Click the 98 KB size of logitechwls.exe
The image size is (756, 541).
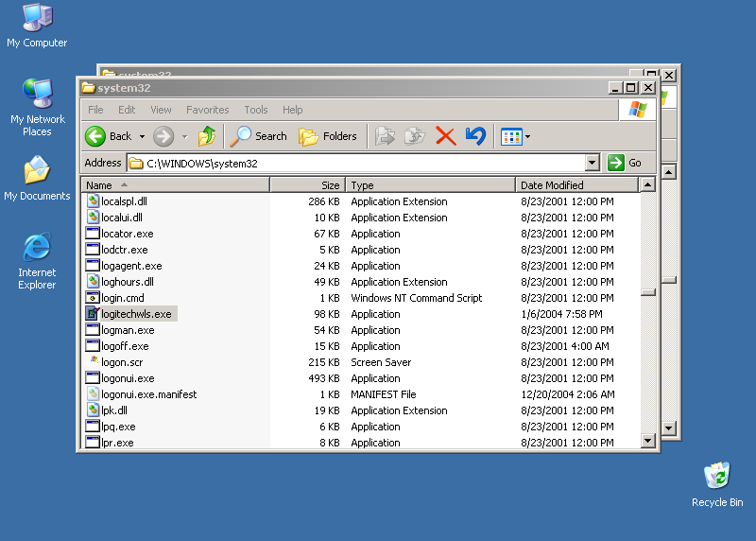(326, 314)
